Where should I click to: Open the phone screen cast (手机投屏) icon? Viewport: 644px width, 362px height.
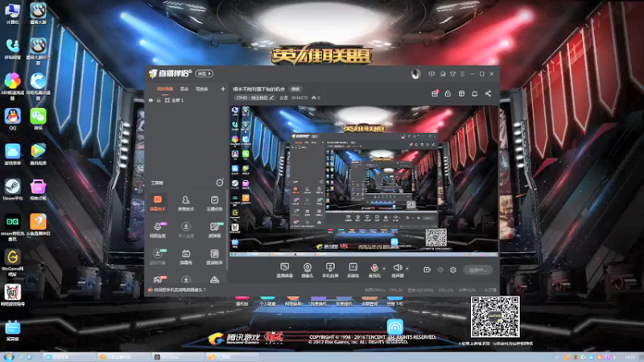click(330, 270)
